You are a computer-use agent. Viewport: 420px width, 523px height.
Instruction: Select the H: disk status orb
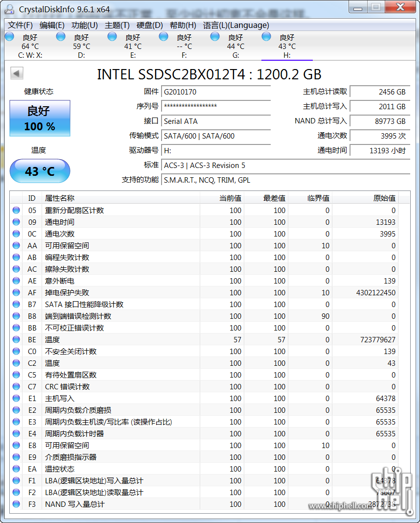click(x=266, y=36)
